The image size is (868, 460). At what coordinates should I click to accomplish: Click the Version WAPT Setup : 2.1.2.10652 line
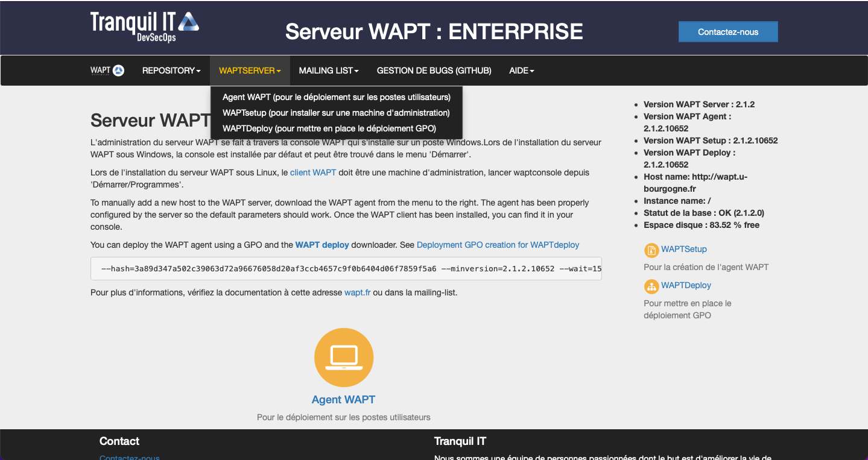point(711,140)
